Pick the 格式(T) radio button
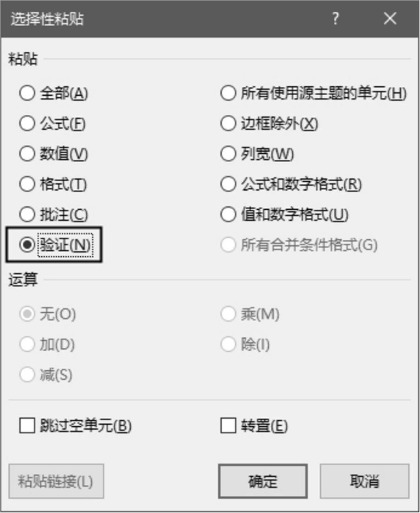 point(27,184)
